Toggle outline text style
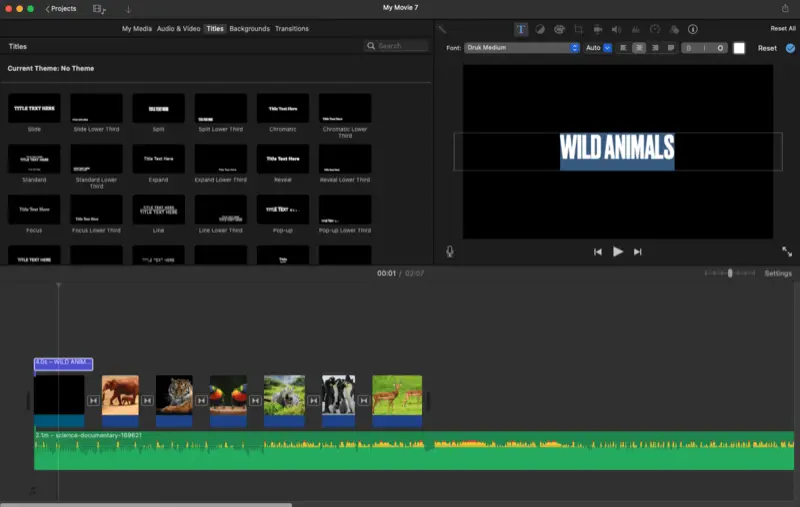 click(x=720, y=48)
